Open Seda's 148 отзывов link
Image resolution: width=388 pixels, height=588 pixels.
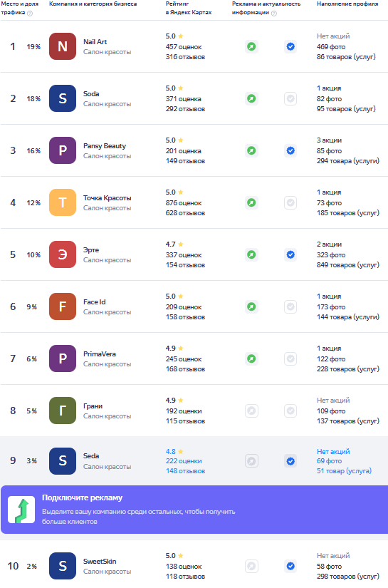tap(185, 470)
